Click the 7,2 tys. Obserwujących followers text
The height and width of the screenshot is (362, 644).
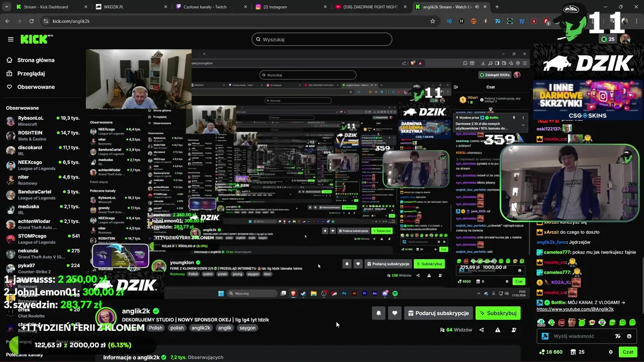[197, 357]
